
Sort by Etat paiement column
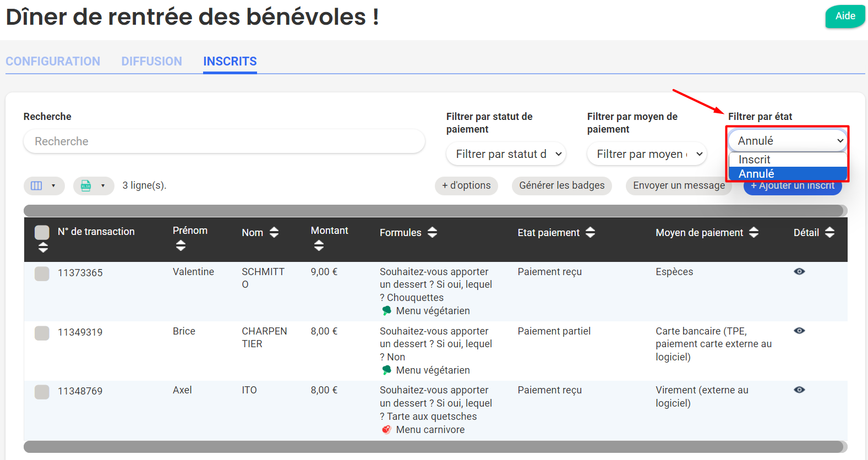click(x=591, y=233)
